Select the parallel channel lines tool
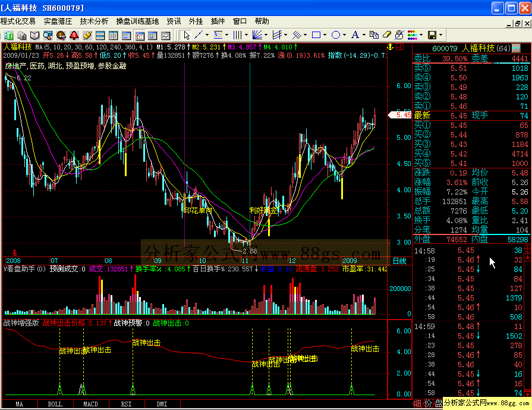This screenshot has width=532, height=410. pyautogui.click(x=277, y=35)
